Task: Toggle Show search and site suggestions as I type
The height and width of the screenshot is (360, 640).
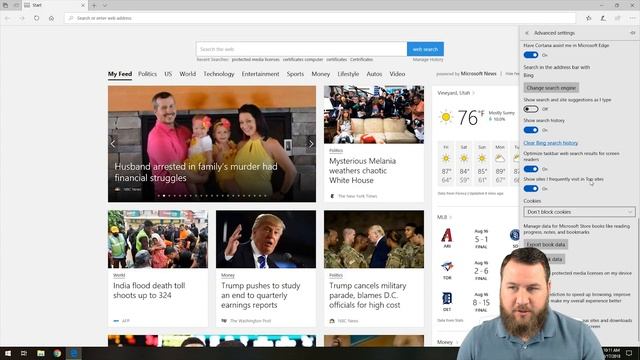Action: 531,109
